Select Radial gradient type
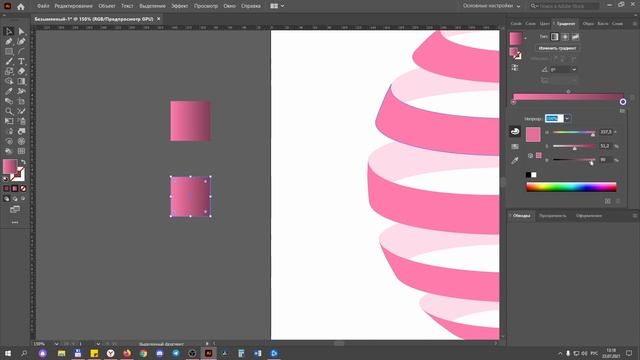Viewport: 640px width, 360px height. (x=565, y=37)
